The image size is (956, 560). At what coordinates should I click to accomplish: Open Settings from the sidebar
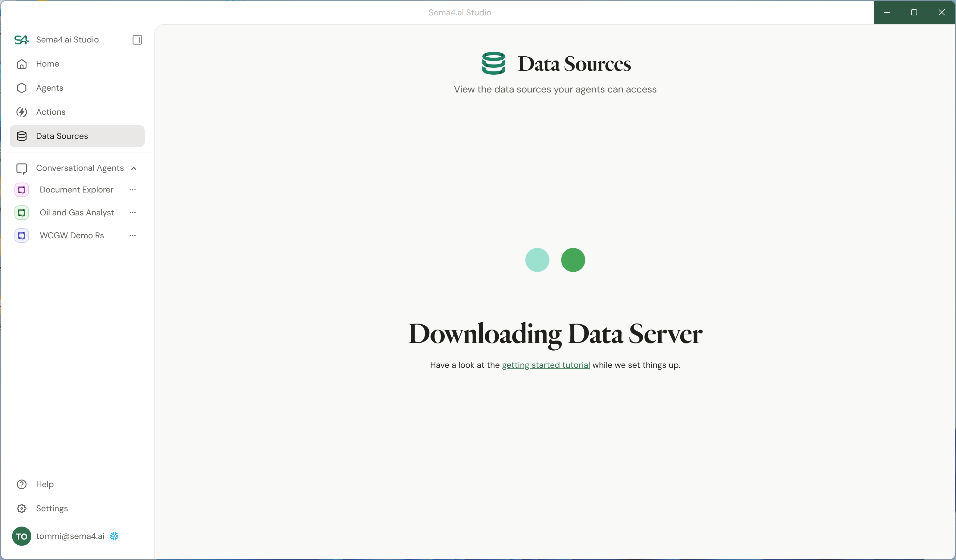(x=52, y=508)
